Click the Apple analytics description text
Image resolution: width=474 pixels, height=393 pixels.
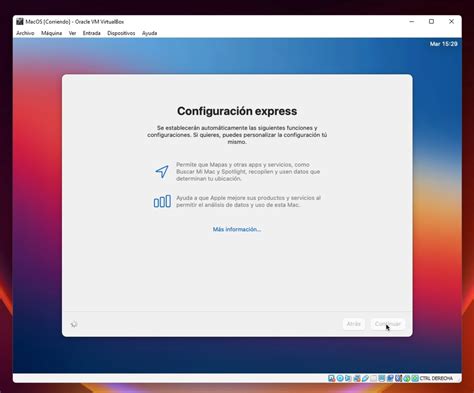(248, 201)
